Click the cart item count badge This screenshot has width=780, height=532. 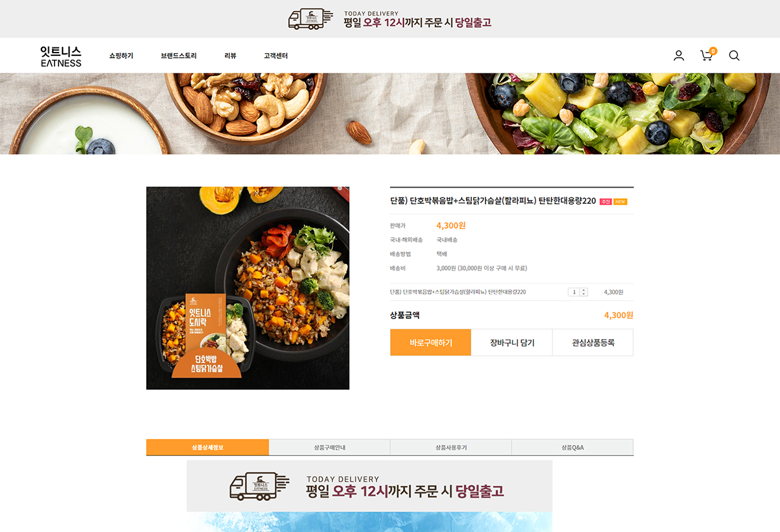tap(713, 51)
